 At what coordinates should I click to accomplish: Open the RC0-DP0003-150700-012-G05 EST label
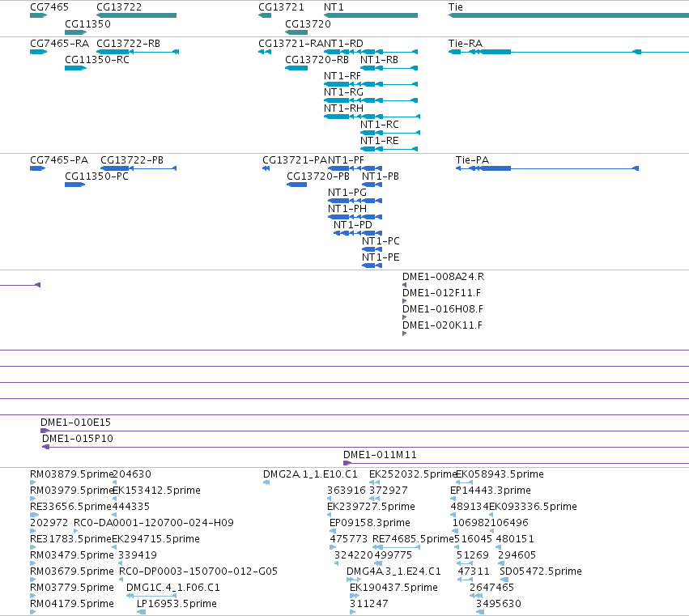(x=198, y=572)
